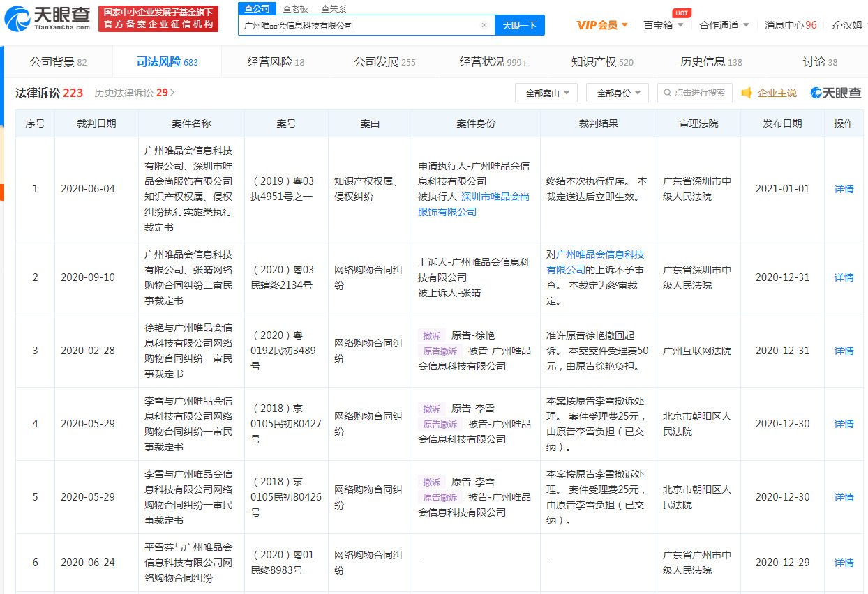This screenshot has height=594, width=868.
Task: Switch to the 查公司 search tab
Action: [x=257, y=8]
